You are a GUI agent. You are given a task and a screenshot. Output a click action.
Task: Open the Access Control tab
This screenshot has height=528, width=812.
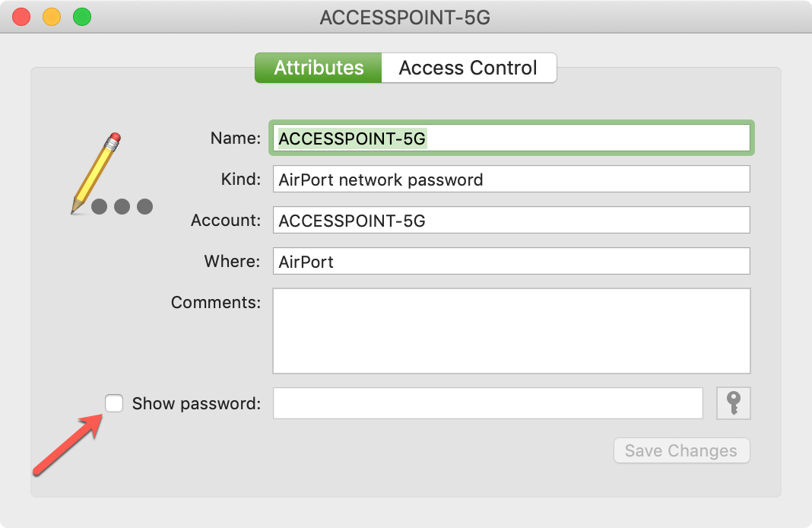[x=468, y=68]
